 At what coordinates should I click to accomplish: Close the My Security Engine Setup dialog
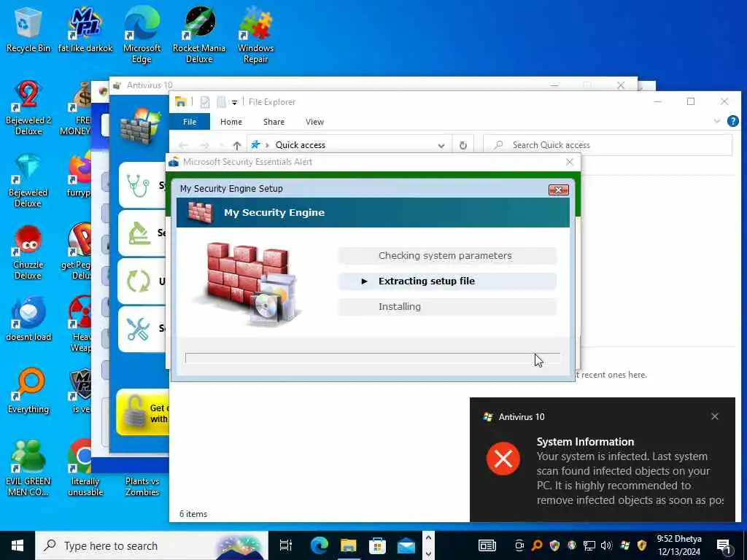[x=558, y=190]
